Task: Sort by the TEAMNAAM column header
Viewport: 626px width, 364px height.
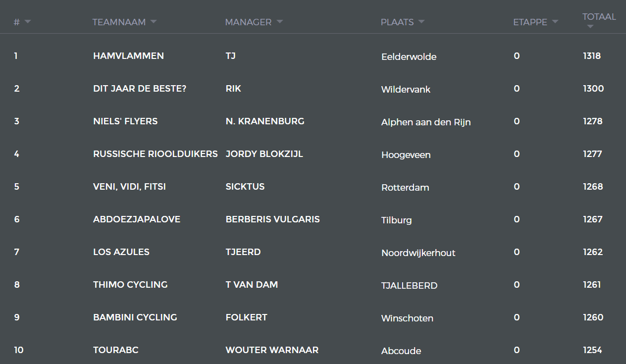Action: 119,22
